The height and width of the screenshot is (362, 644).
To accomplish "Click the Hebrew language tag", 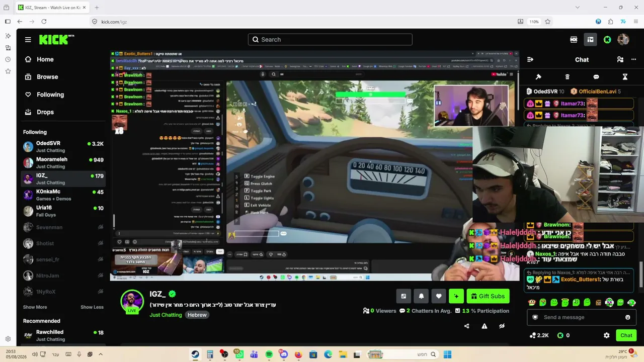I will coord(197,315).
